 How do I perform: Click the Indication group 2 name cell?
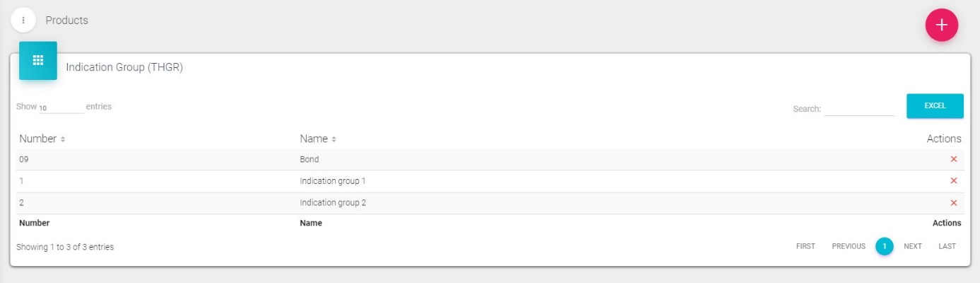pyautogui.click(x=333, y=203)
